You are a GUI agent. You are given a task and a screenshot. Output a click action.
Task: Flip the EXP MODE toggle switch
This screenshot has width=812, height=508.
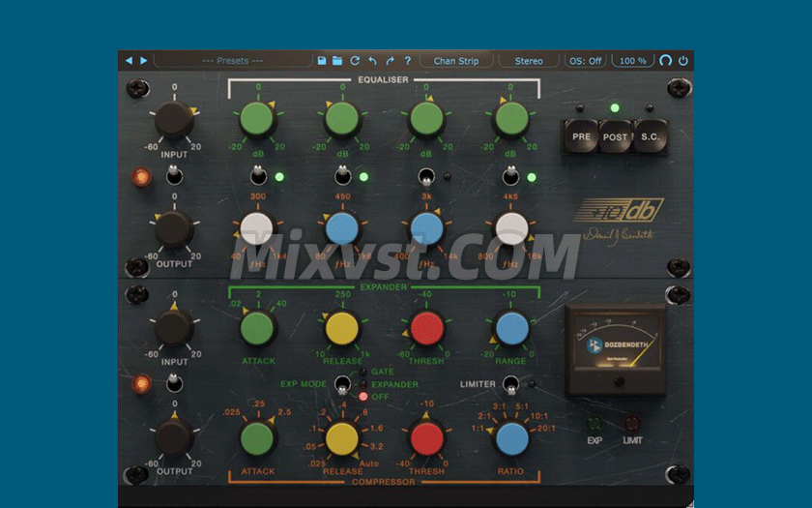point(342,384)
